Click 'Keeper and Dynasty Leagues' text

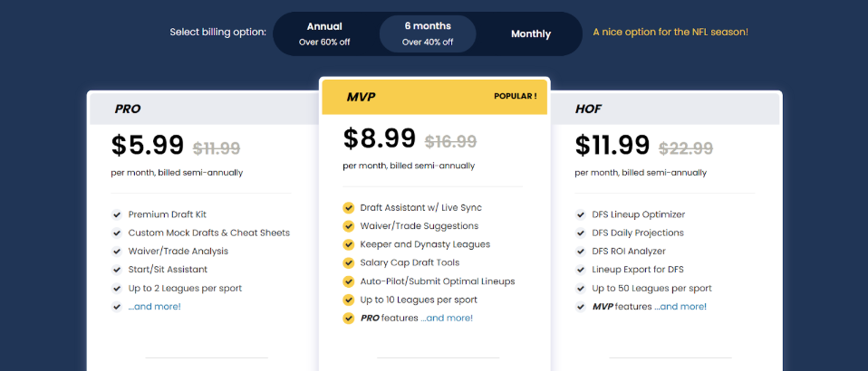(425, 244)
